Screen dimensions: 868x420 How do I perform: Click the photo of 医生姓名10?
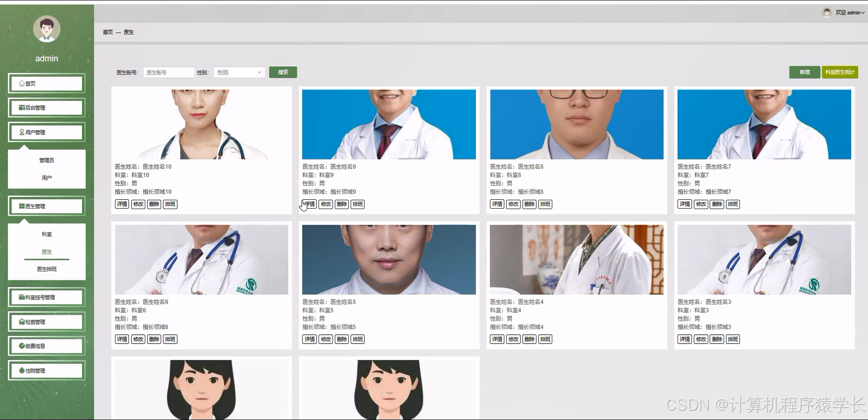pos(202,124)
